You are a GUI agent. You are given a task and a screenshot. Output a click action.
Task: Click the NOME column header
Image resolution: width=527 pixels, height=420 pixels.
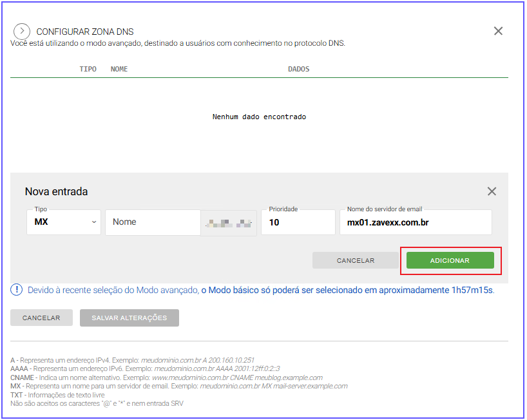click(119, 69)
